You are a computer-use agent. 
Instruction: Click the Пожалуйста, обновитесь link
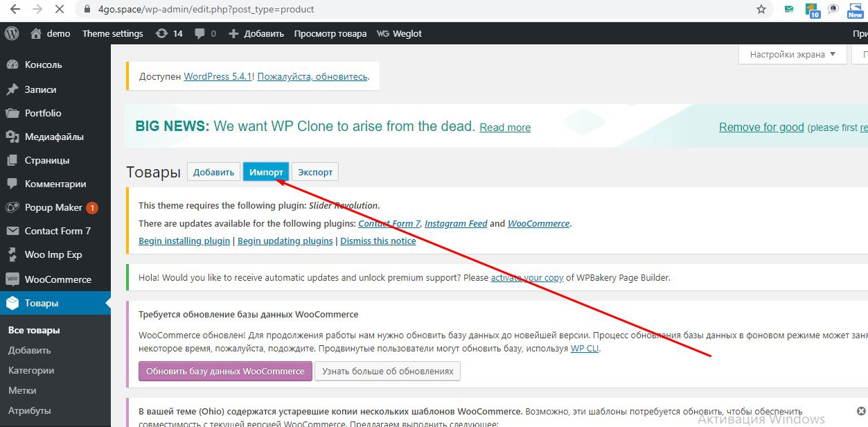[312, 76]
